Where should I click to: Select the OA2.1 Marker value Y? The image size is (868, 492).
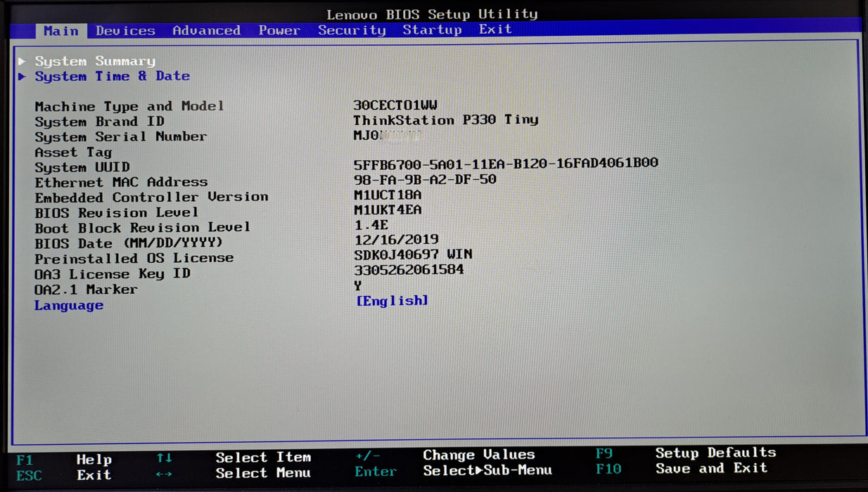[358, 285]
